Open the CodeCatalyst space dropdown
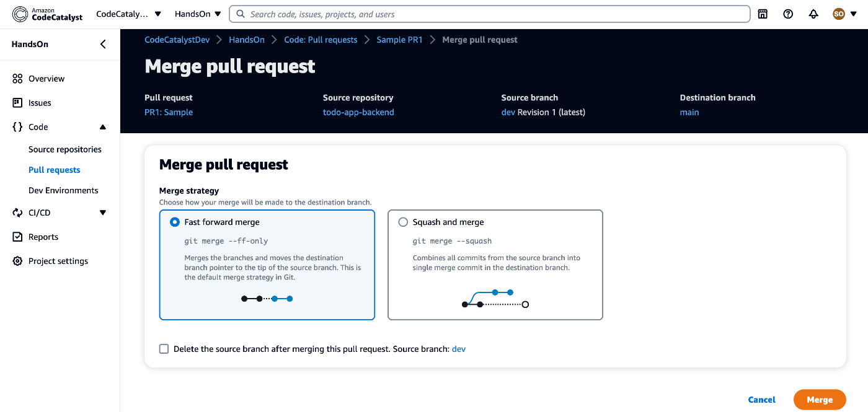The height and width of the screenshot is (412, 868). (129, 14)
